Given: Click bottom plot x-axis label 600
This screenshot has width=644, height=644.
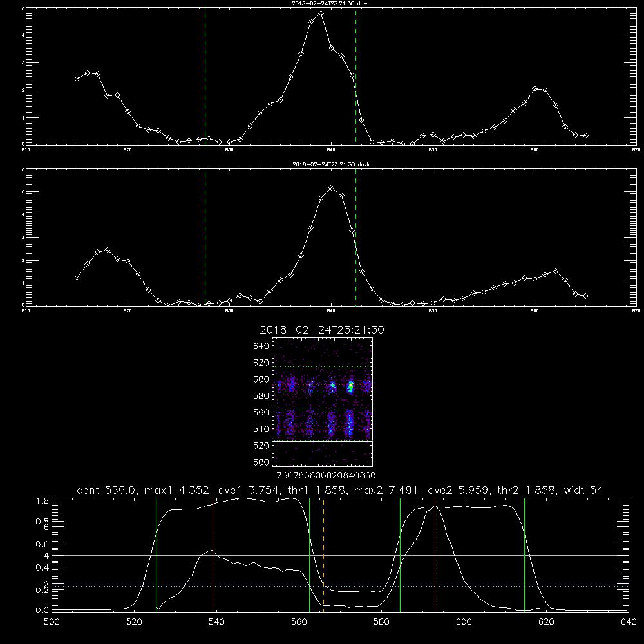Looking at the screenshot, I should pos(464,622).
